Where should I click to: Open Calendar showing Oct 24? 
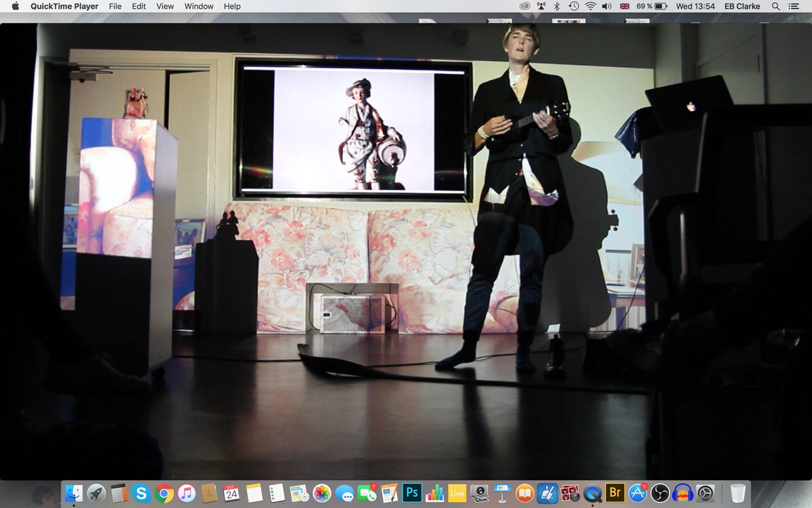click(231, 493)
